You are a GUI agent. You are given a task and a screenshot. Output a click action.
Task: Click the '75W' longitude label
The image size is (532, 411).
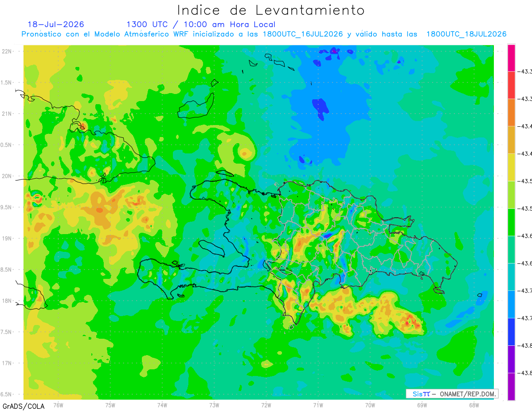coord(110,405)
